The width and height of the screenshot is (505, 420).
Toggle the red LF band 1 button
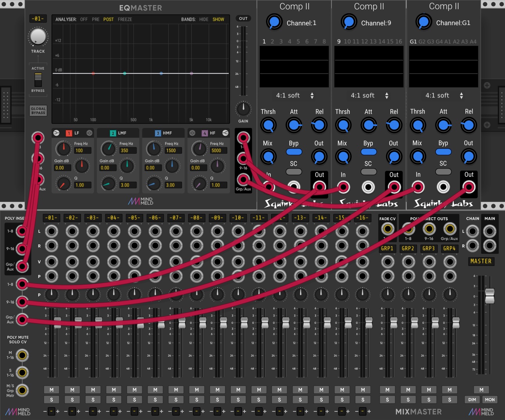[x=68, y=133]
